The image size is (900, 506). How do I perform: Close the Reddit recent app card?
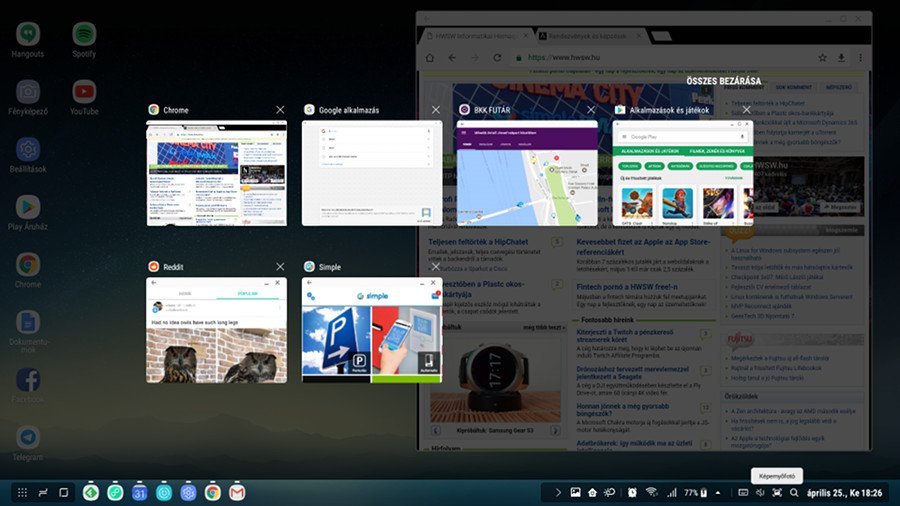pos(280,267)
